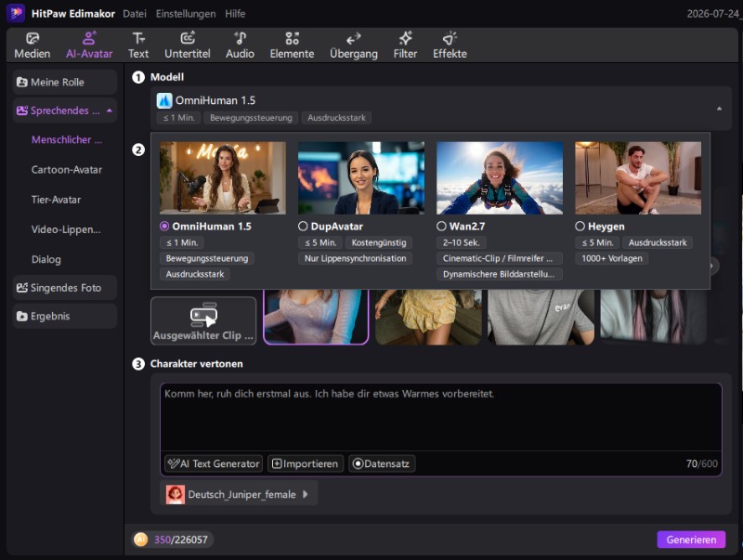Select the Heygen radio button
Image resolution: width=743 pixels, height=560 pixels.
click(x=580, y=226)
